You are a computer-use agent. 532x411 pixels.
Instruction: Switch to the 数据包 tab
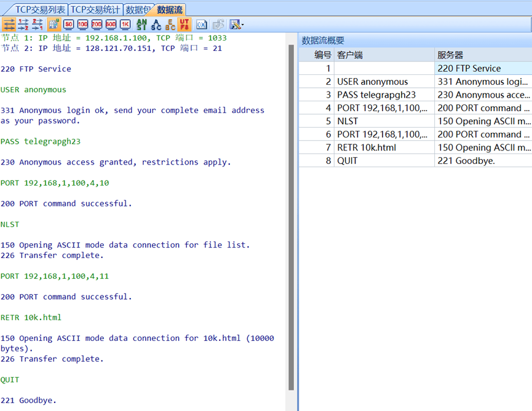click(137, 9)
